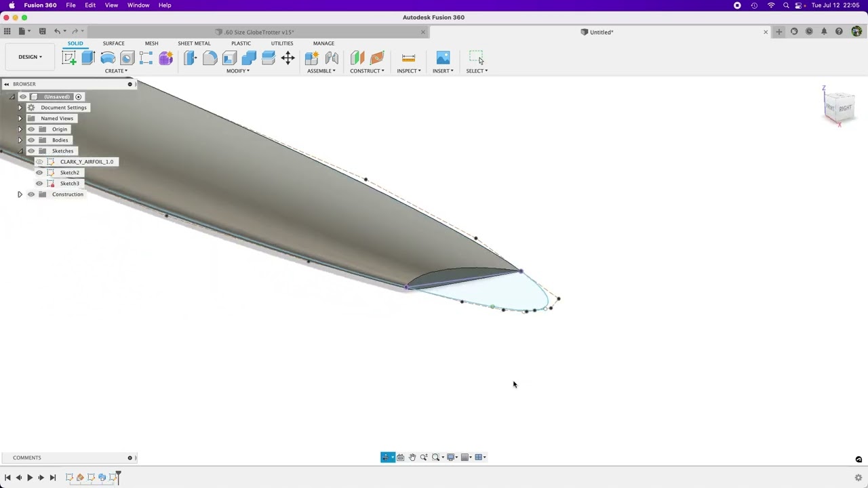The width and height of the screenshot is (868, 488).
Task: Activate the Unsaved component radio button
Action: 79,97
